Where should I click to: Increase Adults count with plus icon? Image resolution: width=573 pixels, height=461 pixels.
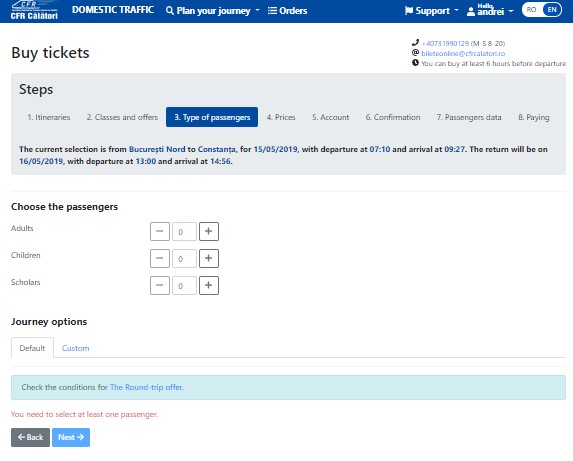point(209,231)
